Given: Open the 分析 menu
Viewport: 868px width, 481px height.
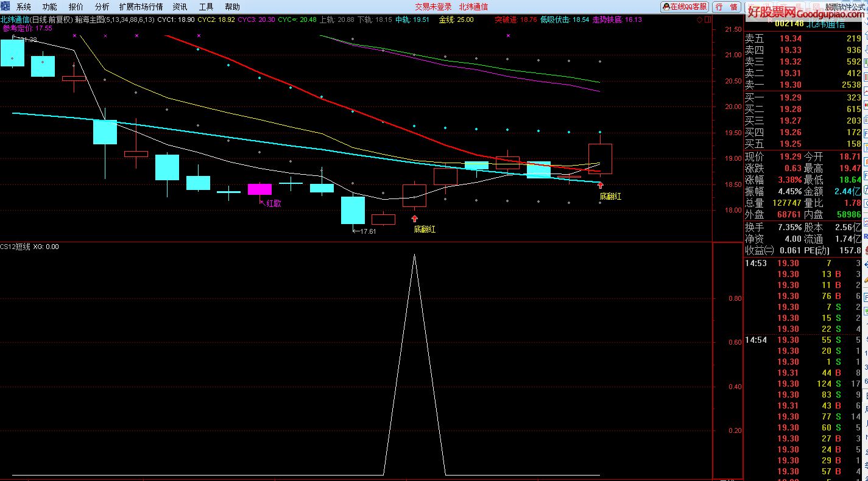Looking at the screenshot, I should coord(102,7).
